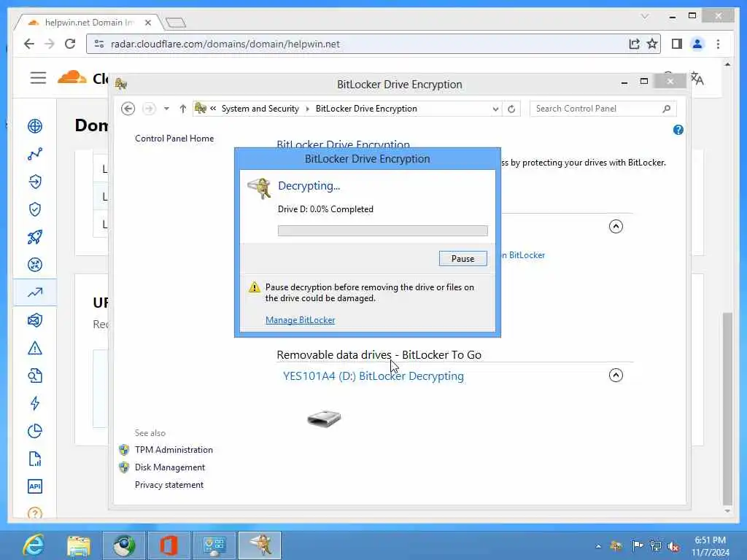The width and height of the screenshot is (747, 560).
Task: Collapse the YES101A4 (D:) drive section chevron
Action: [x=616, y=376]
